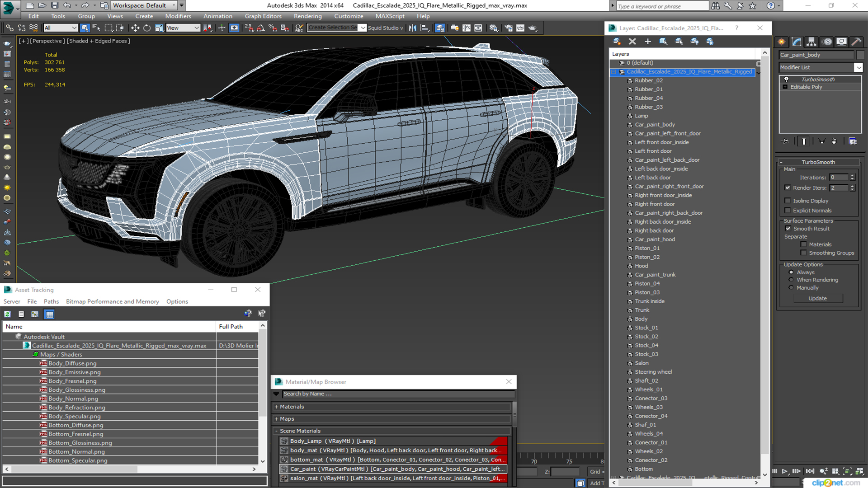The image size is (868, 488).
Task: Enable Isoline Display checkbox
Action: (788, 201)
